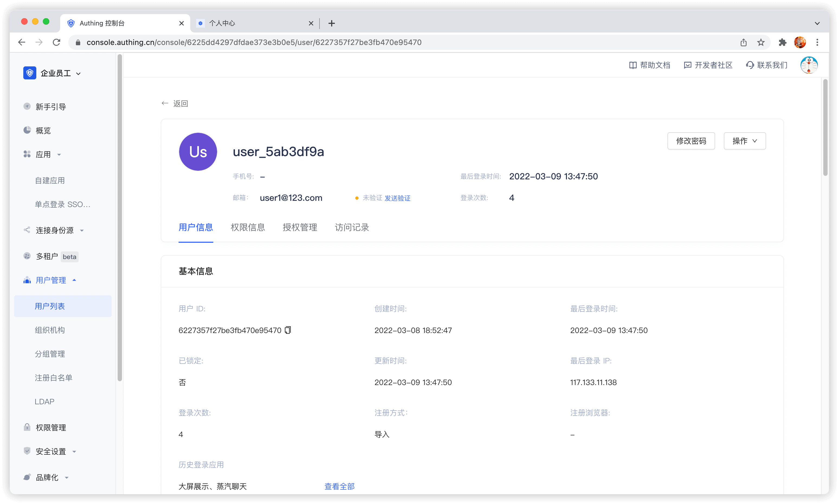Switch to the 权限信息 tab
839x504 pixels.
[x=248, y=227]
